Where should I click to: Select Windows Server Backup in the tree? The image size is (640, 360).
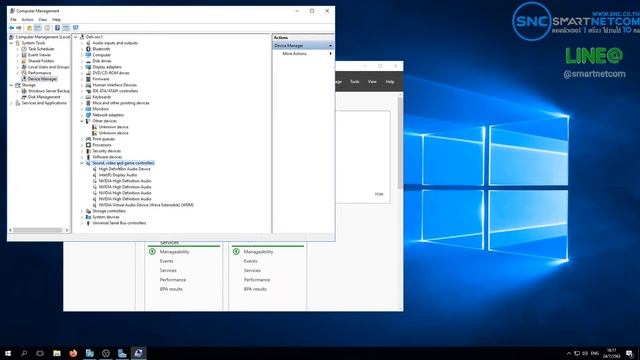tap(49, 91)
